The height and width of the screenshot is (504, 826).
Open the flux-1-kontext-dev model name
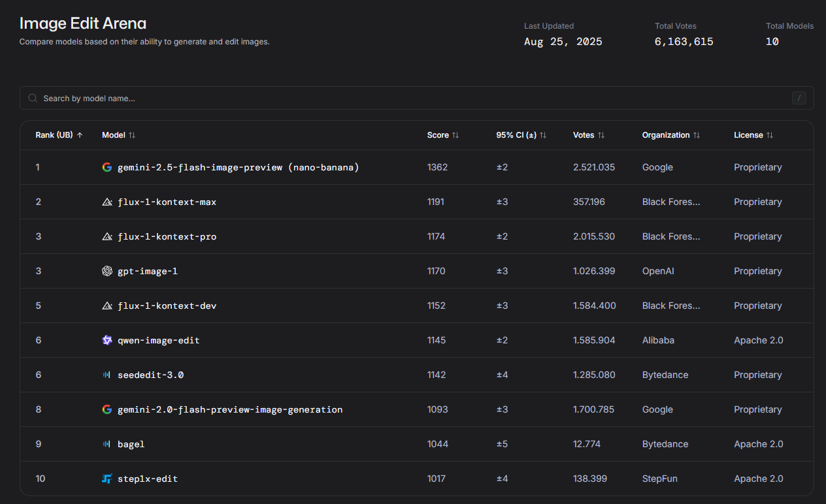167,306
